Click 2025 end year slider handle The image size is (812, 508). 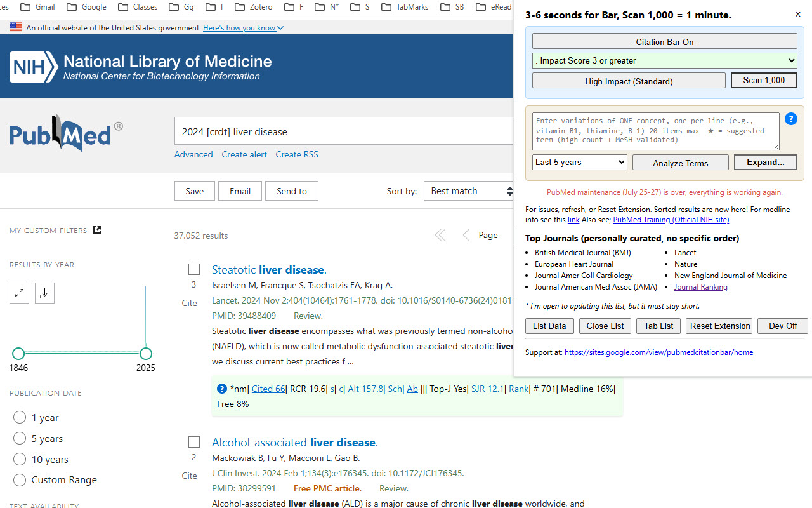(x=146, y=354)
